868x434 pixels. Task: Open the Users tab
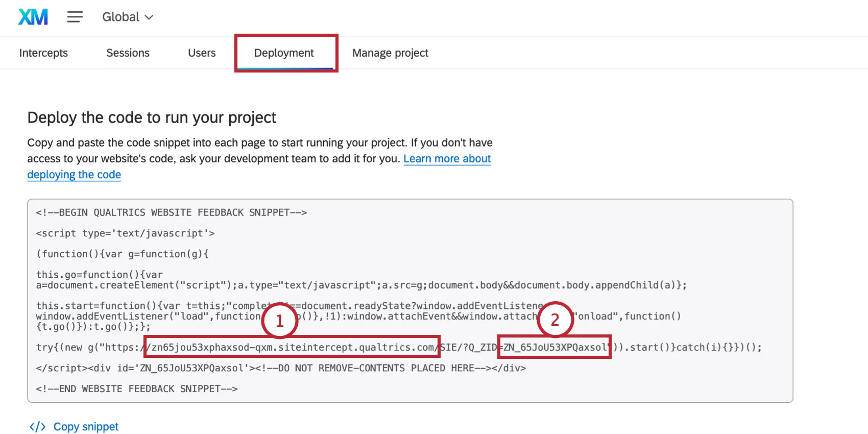click(x=202, y=53)
